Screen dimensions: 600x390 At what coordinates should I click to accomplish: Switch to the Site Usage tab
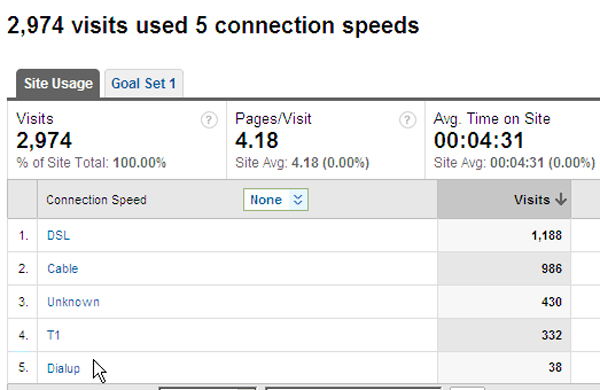click(x=58, y=83)
